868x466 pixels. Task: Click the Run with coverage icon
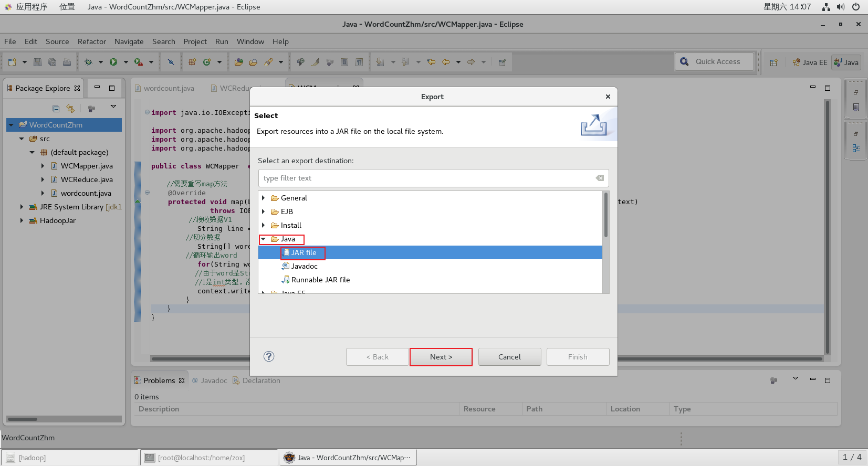point(138,62)
